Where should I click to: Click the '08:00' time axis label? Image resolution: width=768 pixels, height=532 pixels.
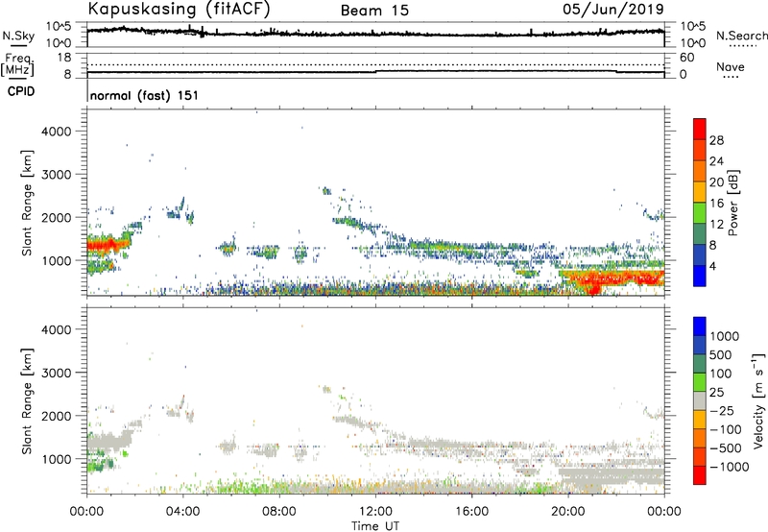tap(279, 512)
